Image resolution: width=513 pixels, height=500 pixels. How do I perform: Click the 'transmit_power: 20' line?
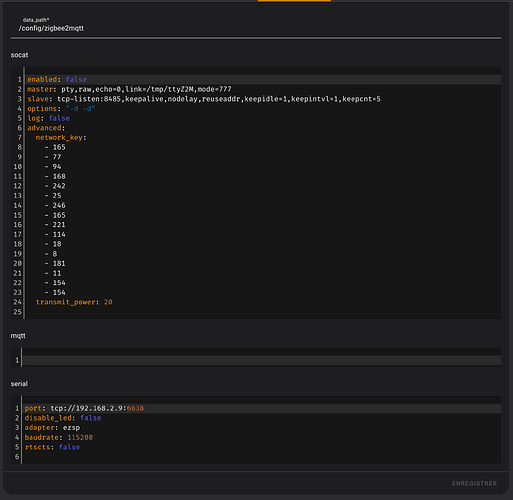(74, 302)
